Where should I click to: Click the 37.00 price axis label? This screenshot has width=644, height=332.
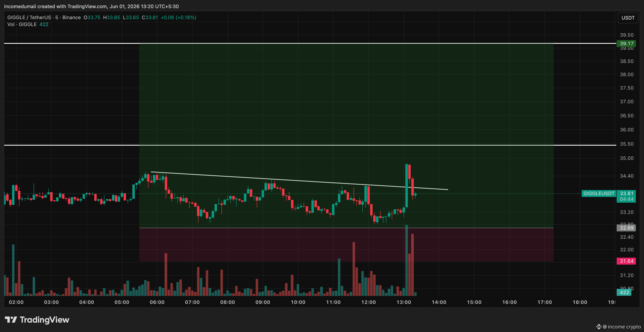pos(626,102)
